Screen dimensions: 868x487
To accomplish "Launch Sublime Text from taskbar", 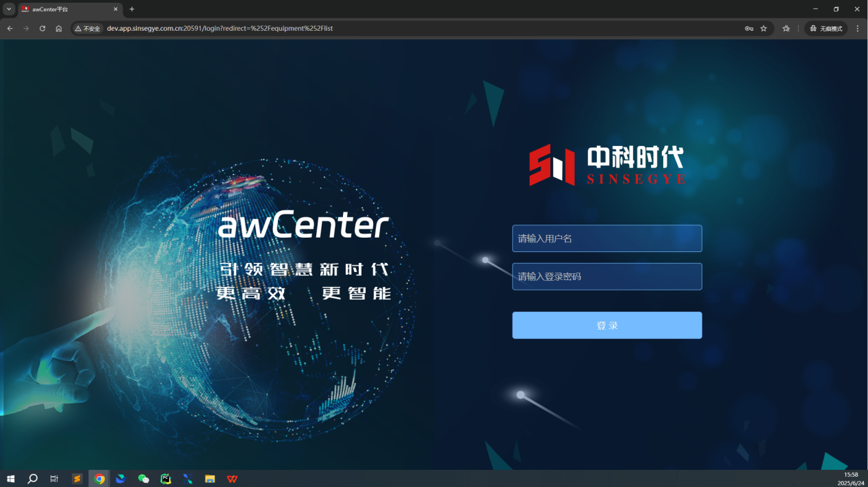I will 77,479.
